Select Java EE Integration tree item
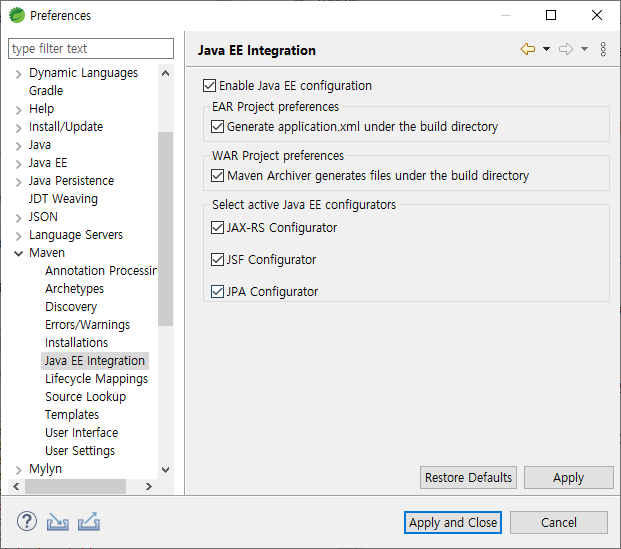This screenshot has height=549, width=621. click(95, 361)
